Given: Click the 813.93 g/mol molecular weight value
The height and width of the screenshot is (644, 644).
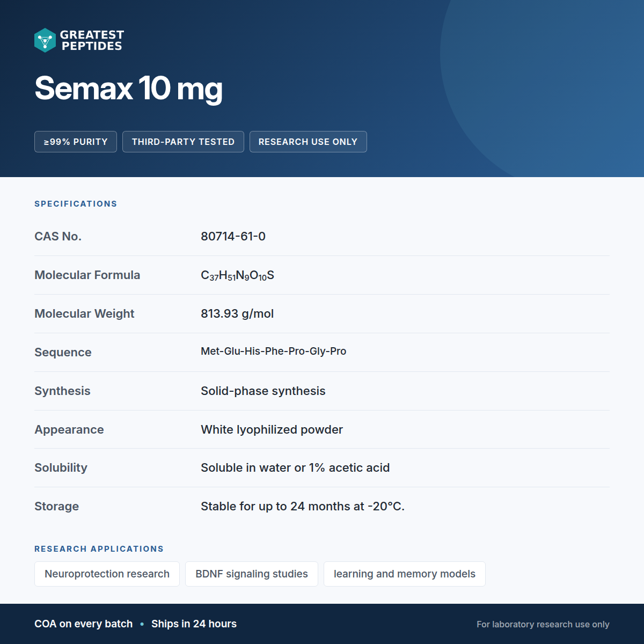Looking at the screenshot, I should (237, 313).
